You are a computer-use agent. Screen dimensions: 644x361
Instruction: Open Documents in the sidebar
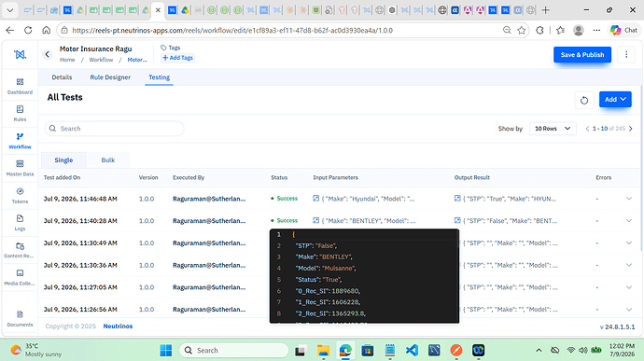tap(20, 319)
